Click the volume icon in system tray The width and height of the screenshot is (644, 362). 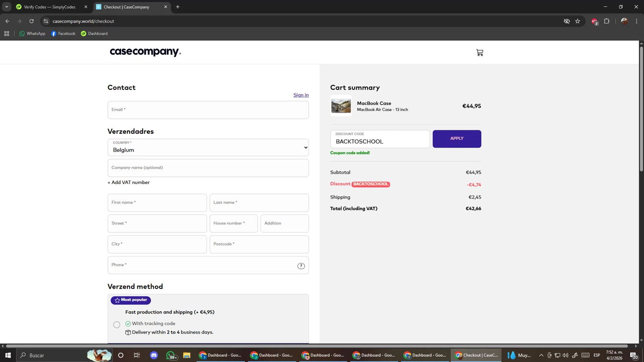pyautogui.click(x=565, y=355)
